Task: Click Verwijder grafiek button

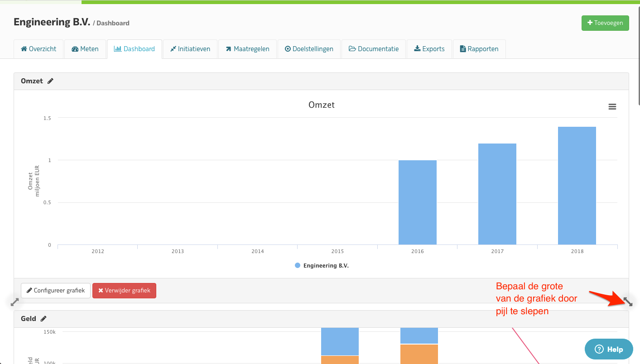Action: point(124,291)
